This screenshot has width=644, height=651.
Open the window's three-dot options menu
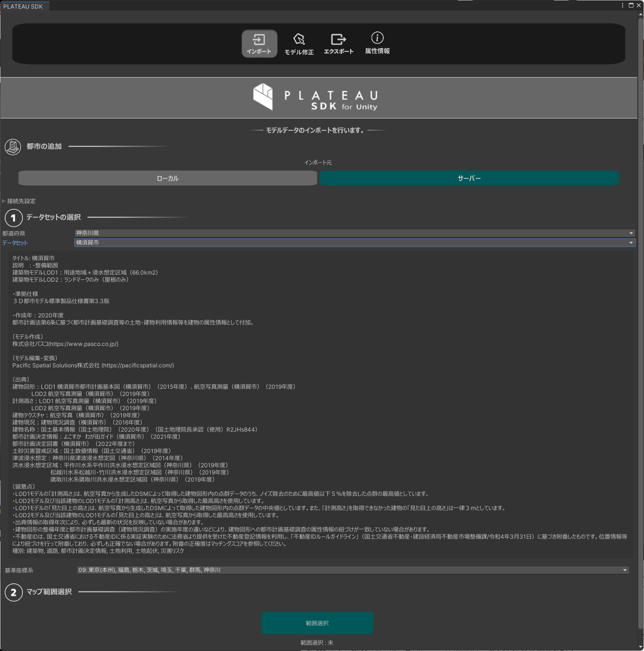622,5
